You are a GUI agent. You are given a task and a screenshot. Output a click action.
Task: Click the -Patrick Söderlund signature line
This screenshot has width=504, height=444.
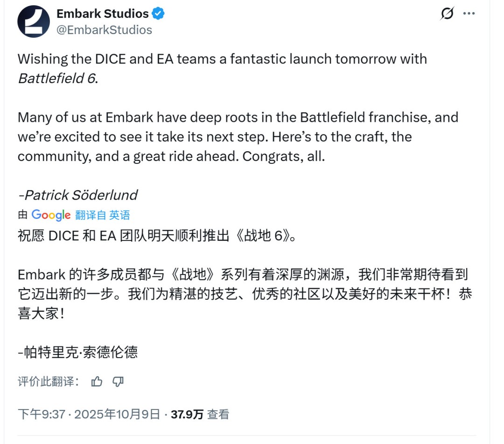pyautogui.click(x=77, y=195)
